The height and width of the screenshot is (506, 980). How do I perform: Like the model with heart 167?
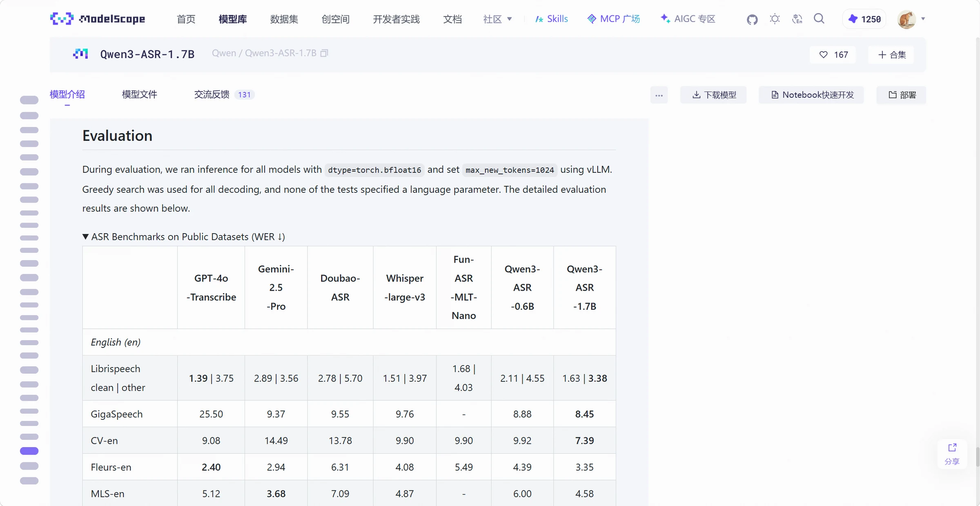click(x=833, y=55)
